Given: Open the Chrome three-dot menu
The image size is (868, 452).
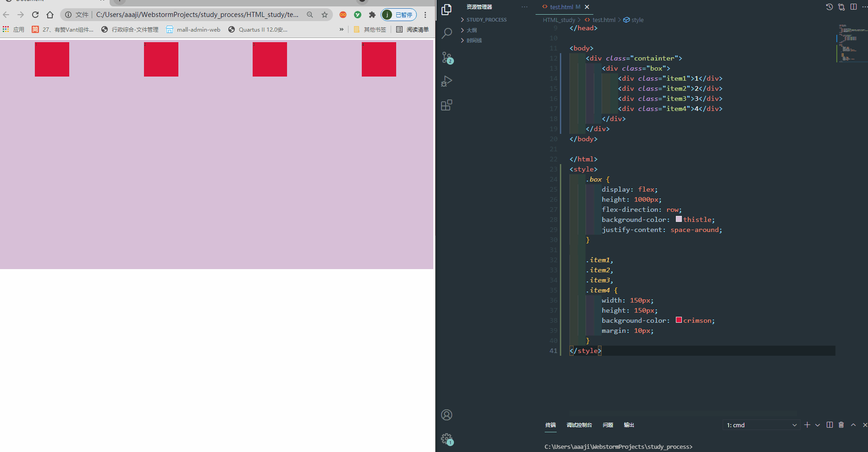Looking at the screenshot, I should 426,15.
